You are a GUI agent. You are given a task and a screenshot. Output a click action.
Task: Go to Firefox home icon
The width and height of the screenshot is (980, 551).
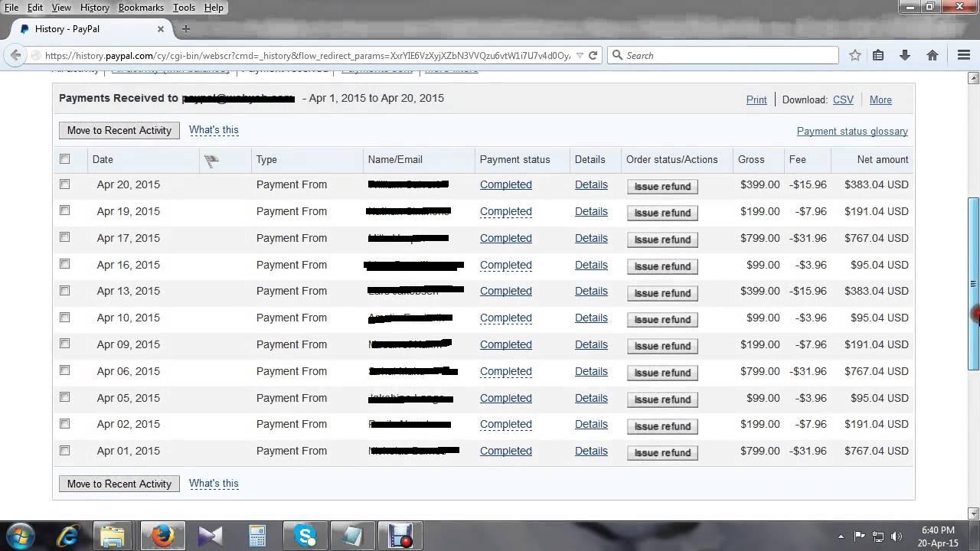[x=933, y=55]
